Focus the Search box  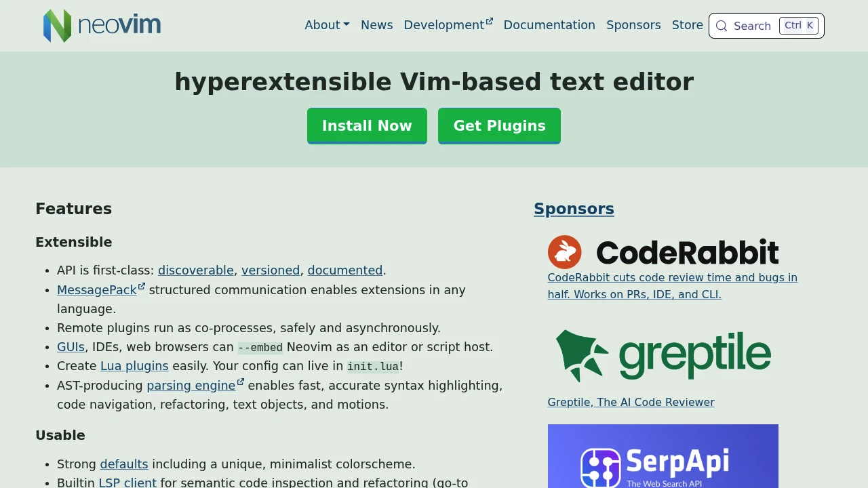tap(766, 26)
